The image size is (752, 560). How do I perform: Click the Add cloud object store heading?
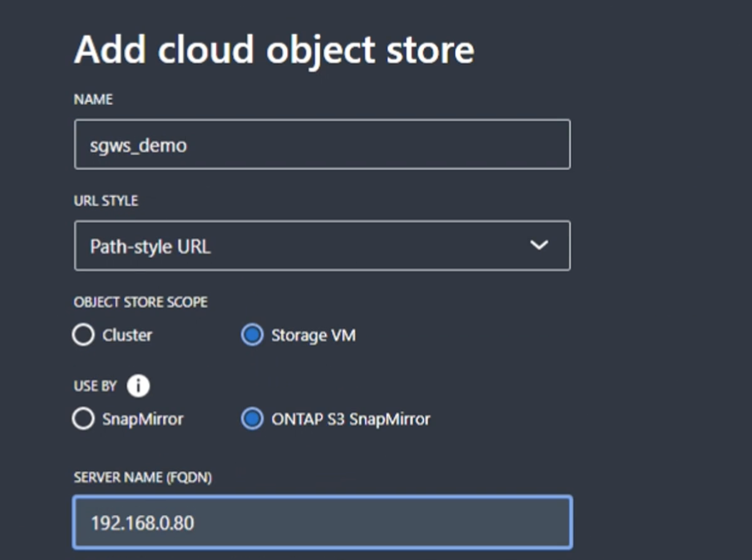[274, 49]
